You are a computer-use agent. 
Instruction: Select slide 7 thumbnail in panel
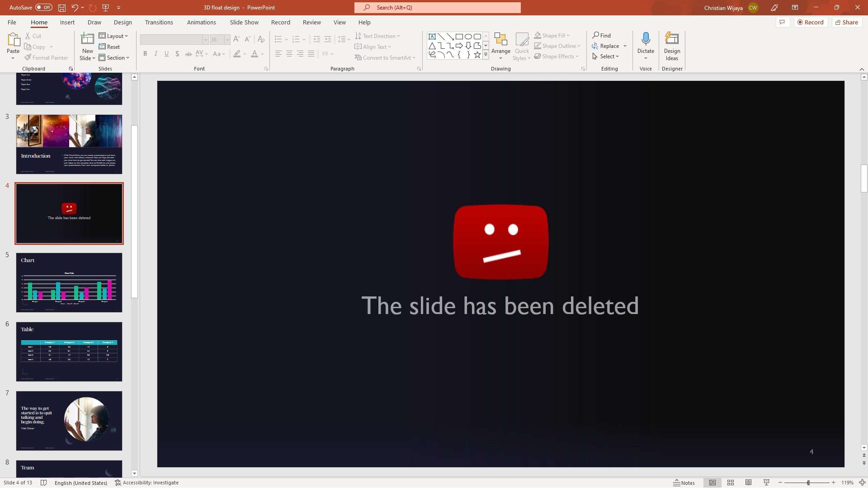[69, 421]
